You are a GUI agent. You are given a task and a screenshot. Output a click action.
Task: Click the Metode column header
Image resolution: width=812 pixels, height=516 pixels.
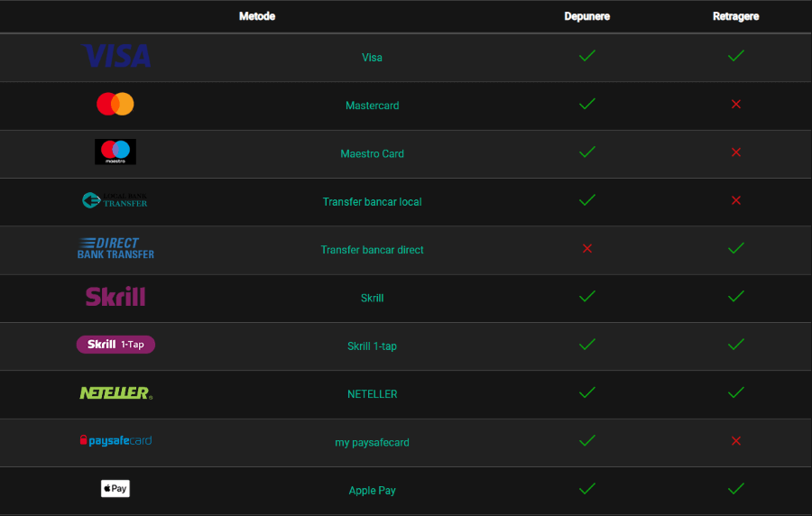(x=257, y=16)
